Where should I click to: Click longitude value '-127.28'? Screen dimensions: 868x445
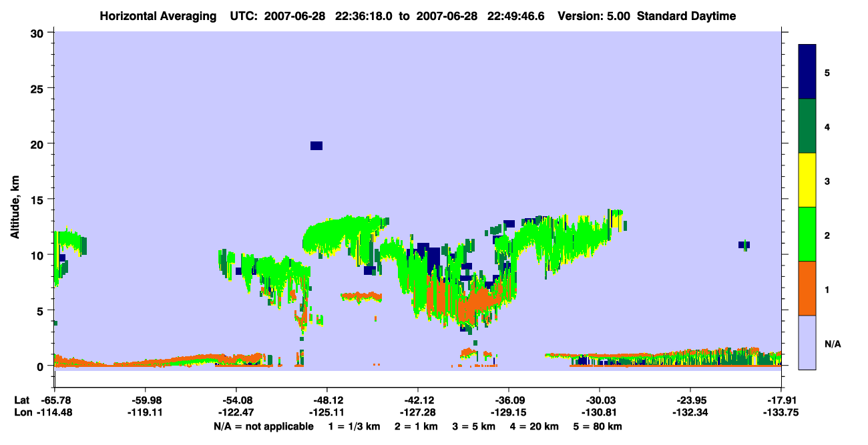(417, 412)
